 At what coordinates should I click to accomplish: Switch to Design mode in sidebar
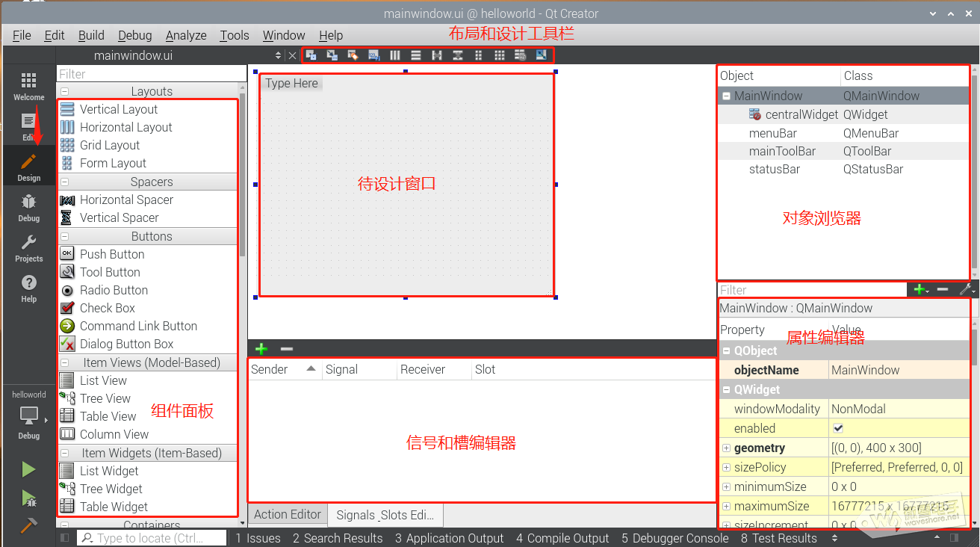(28, 166)
